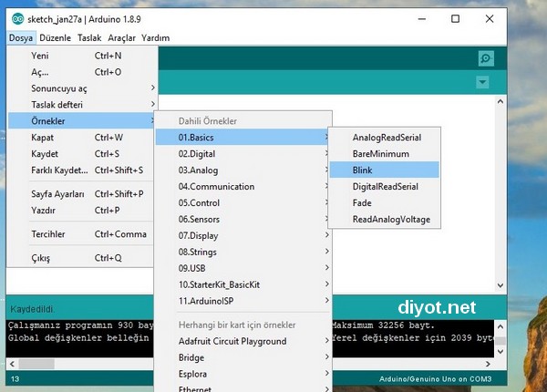547x392 pixels.
Task: Expand the 02.Digital examples submenu
Action: [243, 154]
